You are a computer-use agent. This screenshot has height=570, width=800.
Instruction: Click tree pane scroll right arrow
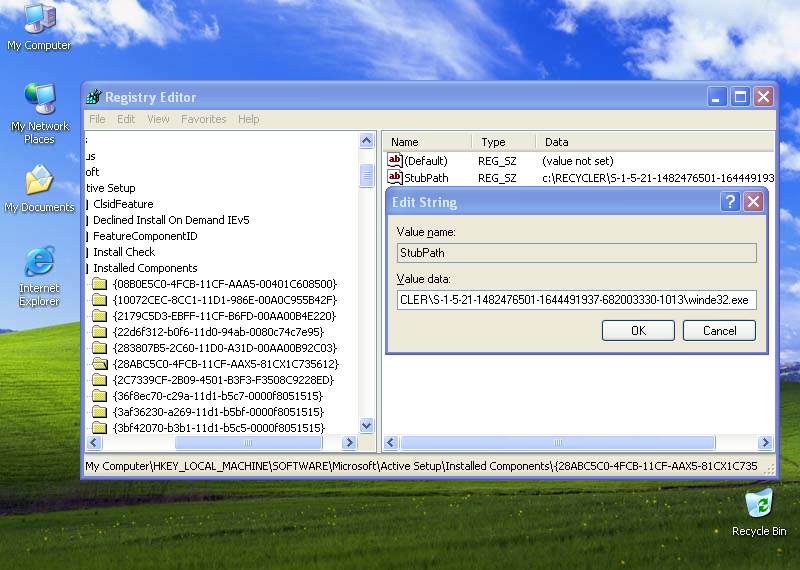[349, 442]
